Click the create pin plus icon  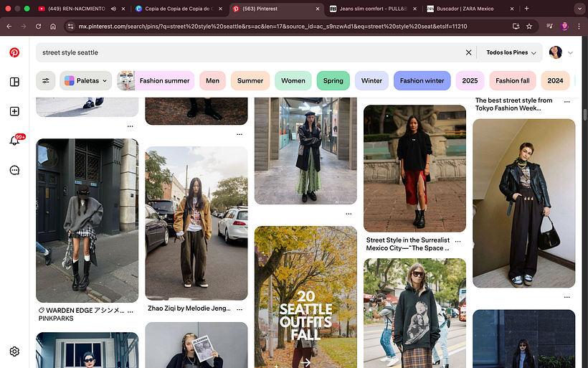(x=14, y=111)
